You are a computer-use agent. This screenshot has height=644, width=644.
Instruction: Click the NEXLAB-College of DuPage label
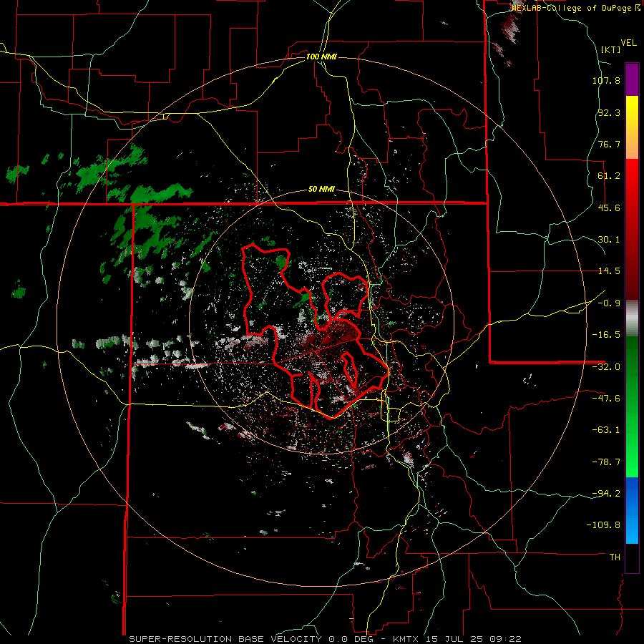tap(575, 8)
